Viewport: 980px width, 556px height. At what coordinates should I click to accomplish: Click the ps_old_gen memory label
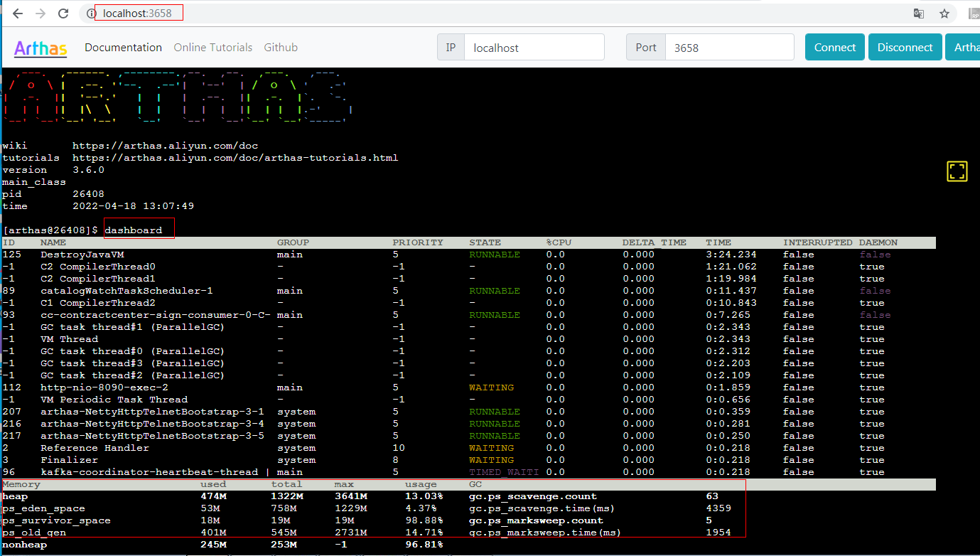(x=34, y=533)
